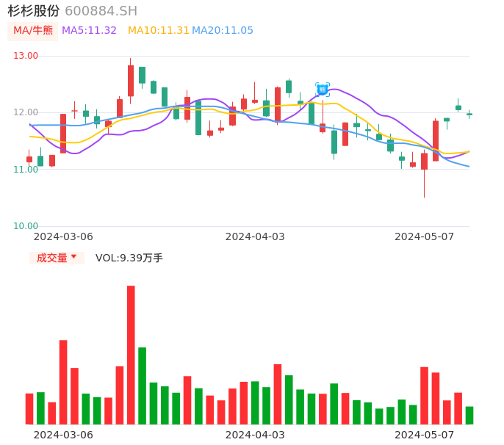Click the ticker code 600884.SH

click(101, 11)
